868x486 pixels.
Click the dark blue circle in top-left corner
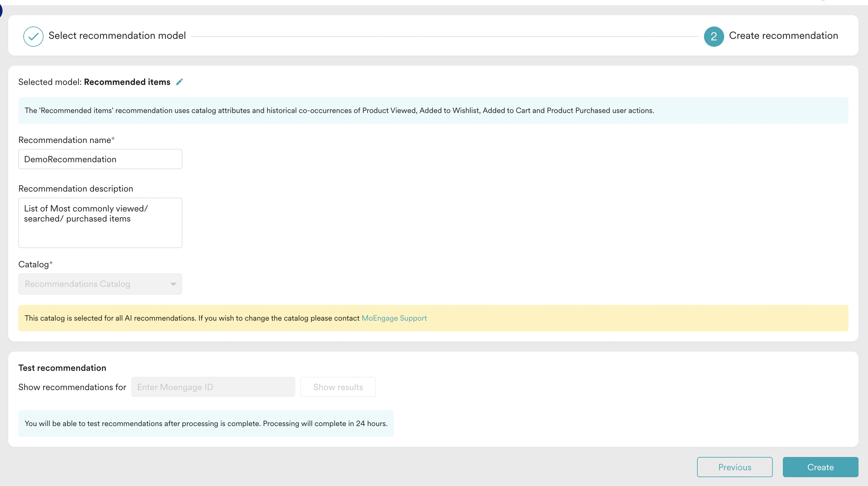[x=2, y=10]
